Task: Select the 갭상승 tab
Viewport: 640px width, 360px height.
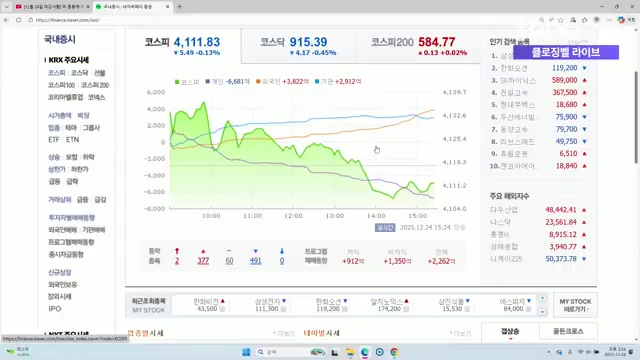Action: click(510, 331)
